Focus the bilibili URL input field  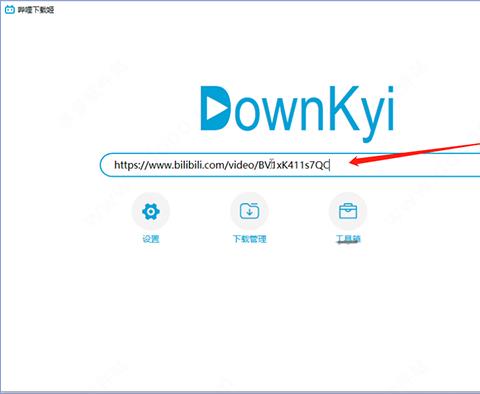(290, 165)
